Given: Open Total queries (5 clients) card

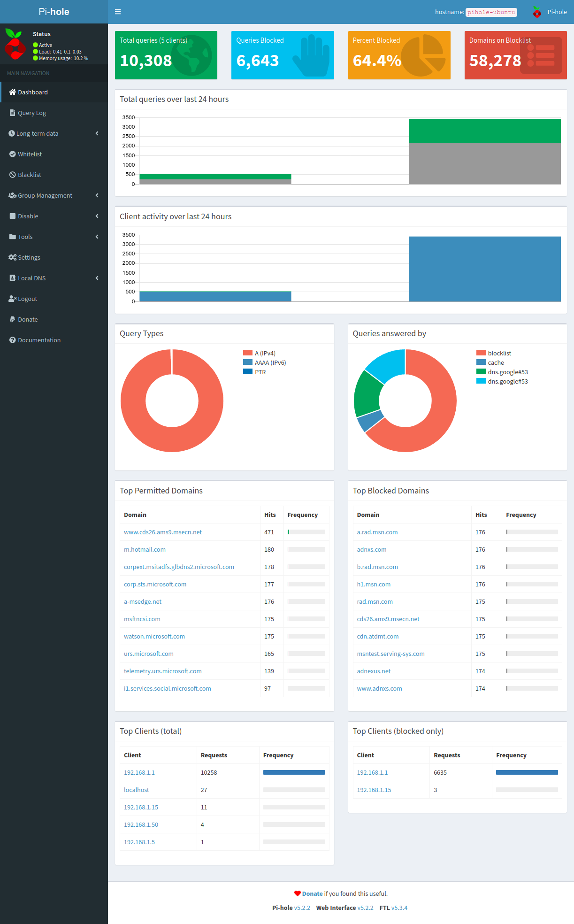Looking at the screenshot, I should [166, 55].
